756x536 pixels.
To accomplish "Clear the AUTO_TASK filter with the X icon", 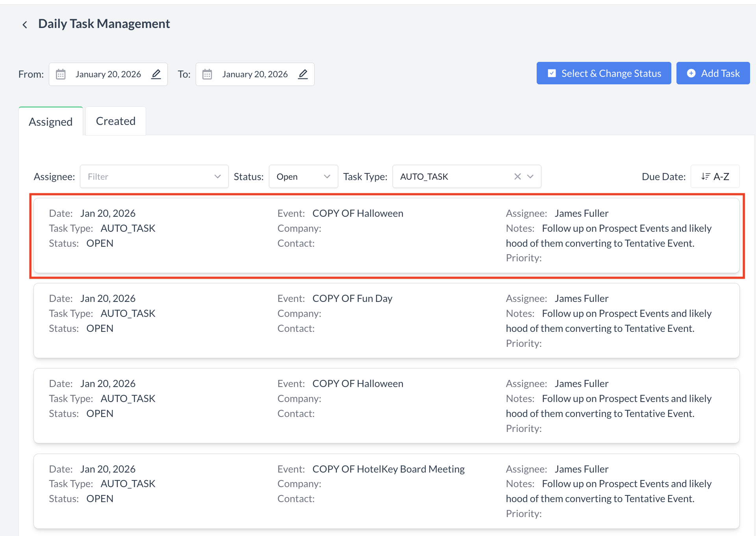I will [x=517, y=177].
